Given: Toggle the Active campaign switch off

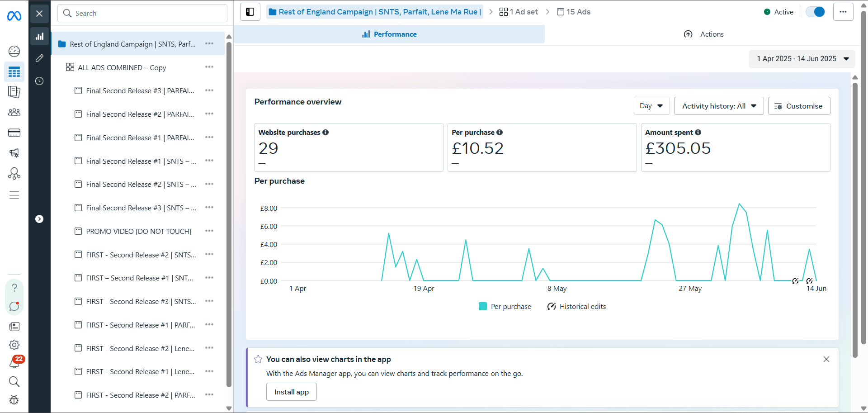Looking at the screenshot, I should [x=816, y=12].
